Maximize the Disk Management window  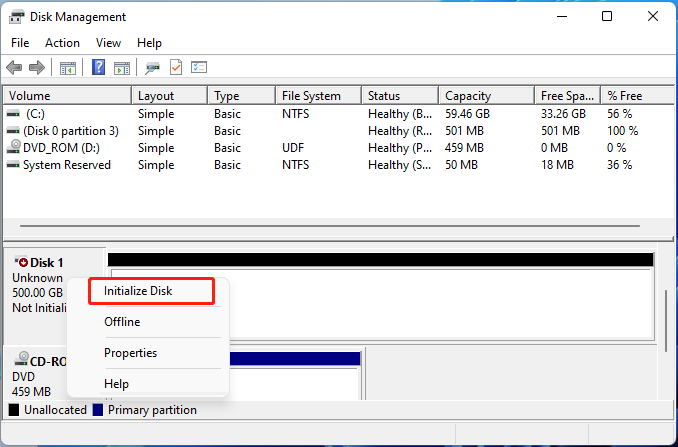point(607,16)
